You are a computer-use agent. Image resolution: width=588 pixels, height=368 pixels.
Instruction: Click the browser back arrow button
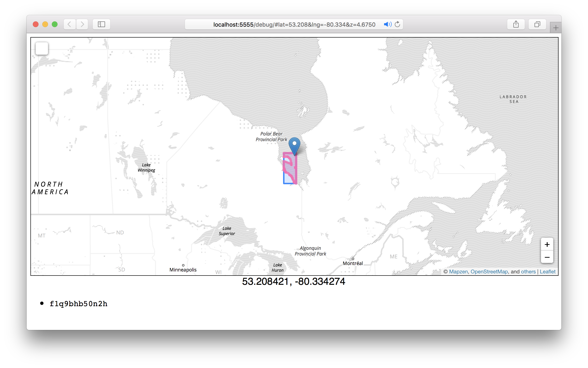tap(69, 24)
